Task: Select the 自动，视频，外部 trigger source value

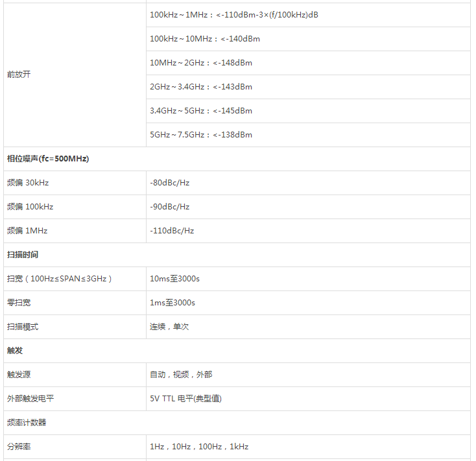Action: (181, 375)
